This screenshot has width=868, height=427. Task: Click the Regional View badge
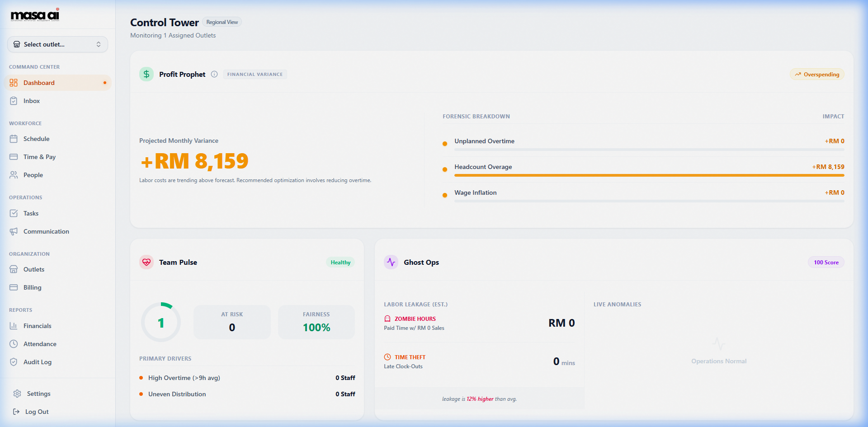pos(222,22)
